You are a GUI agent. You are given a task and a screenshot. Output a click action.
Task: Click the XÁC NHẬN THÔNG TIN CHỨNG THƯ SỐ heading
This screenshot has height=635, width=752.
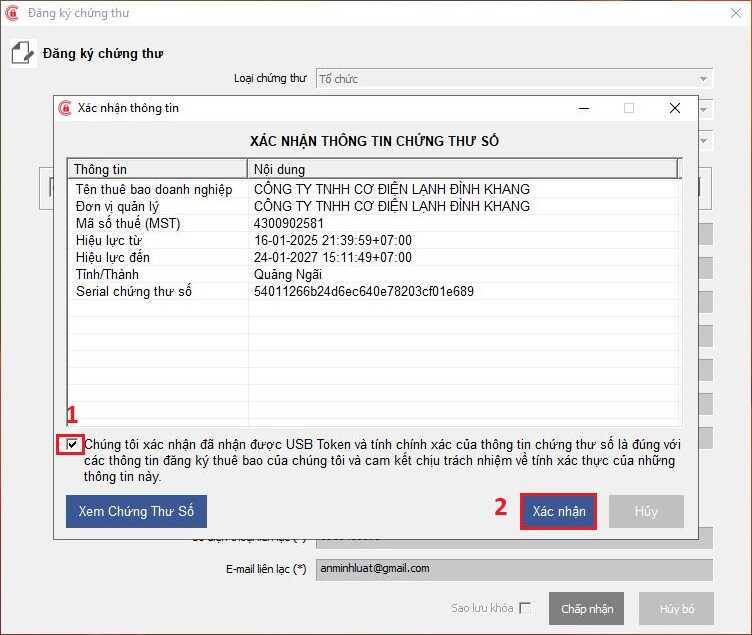tap(375, 141)
